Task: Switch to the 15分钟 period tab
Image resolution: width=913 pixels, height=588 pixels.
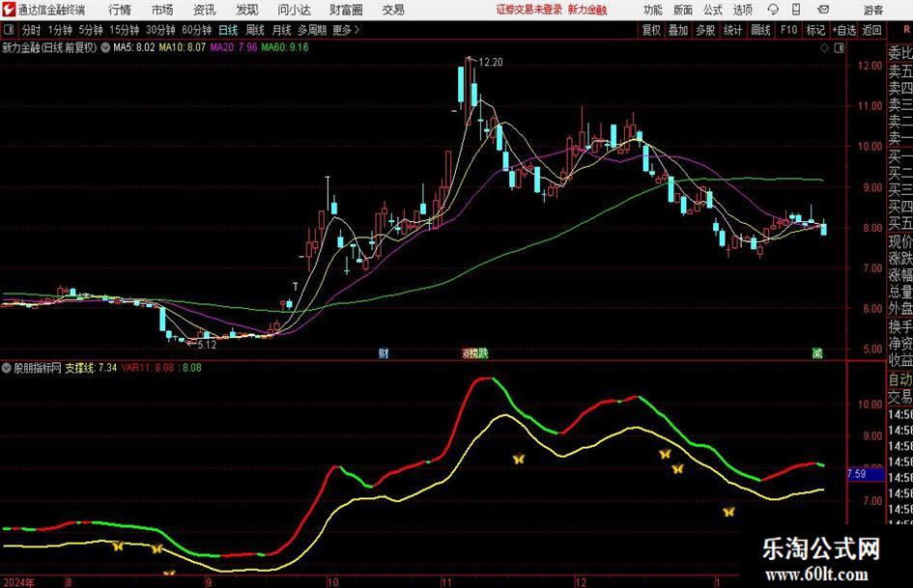Action: (x=124, y=30)
